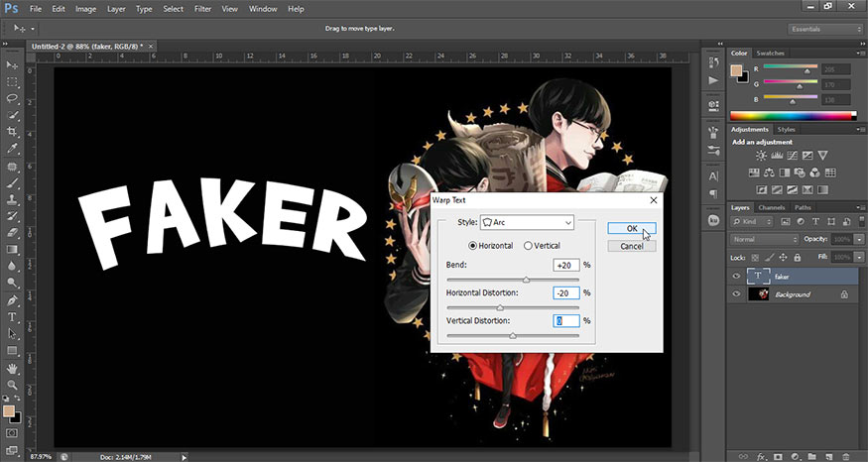
Task: Open the Paragraph panel icon
Action: tap(713, 193)
